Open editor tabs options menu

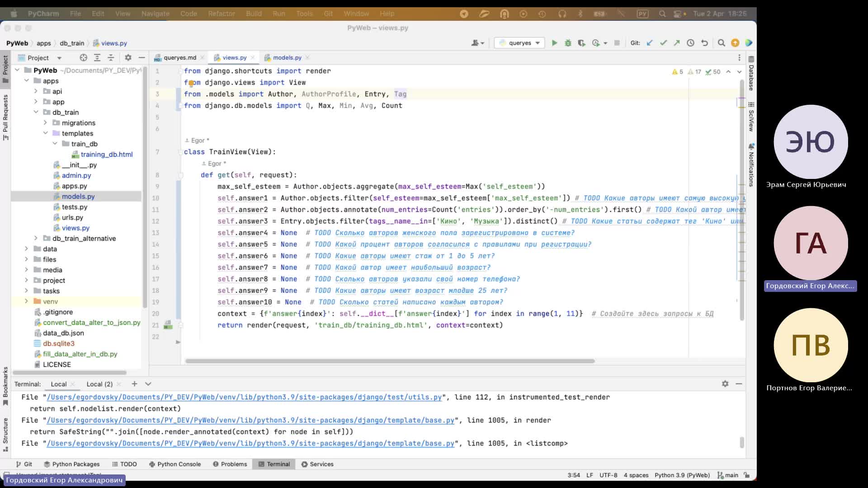point(739,57)
